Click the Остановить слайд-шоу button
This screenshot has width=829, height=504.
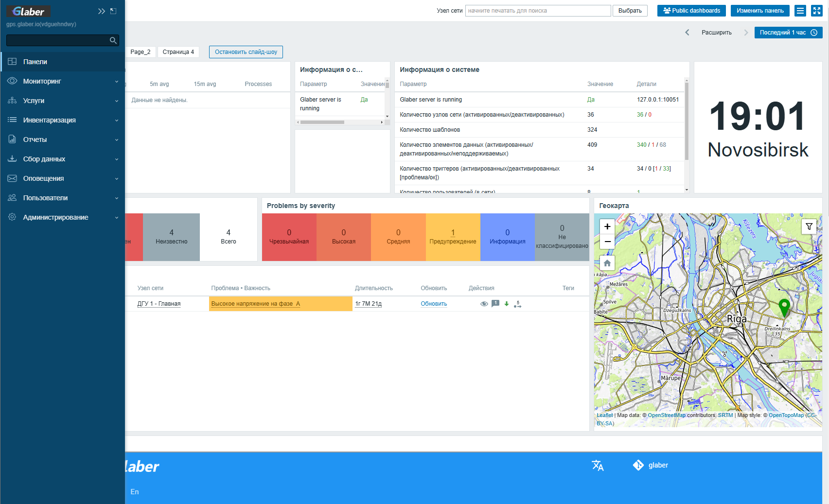pyautogui.click(x=246, y=52)
